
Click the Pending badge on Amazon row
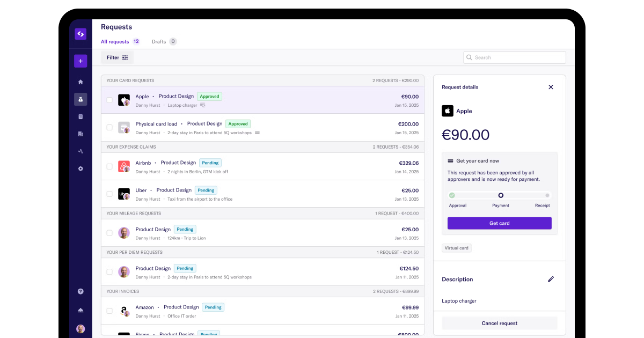tap(213, 307)
